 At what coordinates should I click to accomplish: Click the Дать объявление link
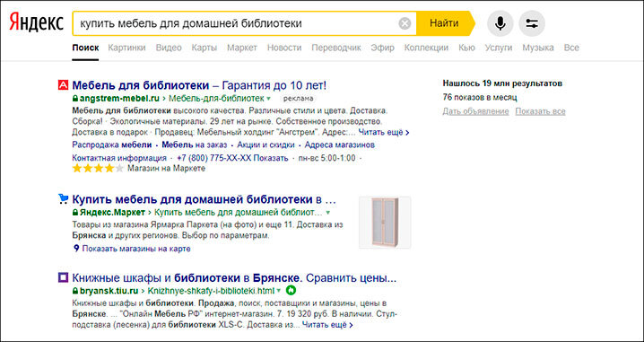point(475,111)
